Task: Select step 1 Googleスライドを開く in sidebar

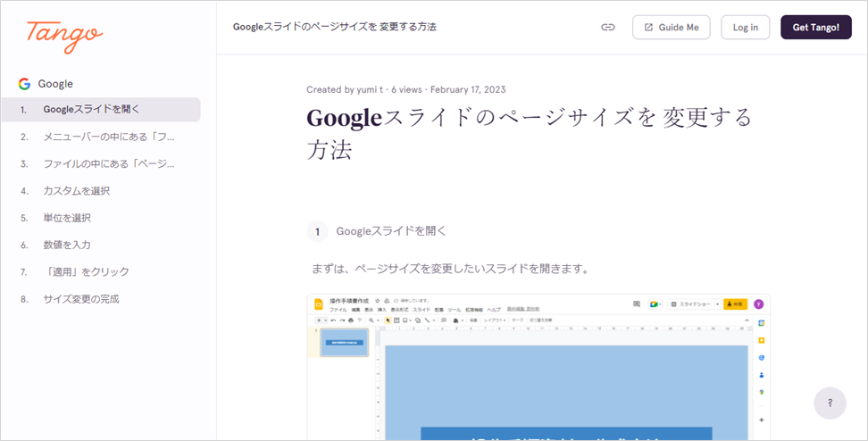Action: [x=100, y=110]
